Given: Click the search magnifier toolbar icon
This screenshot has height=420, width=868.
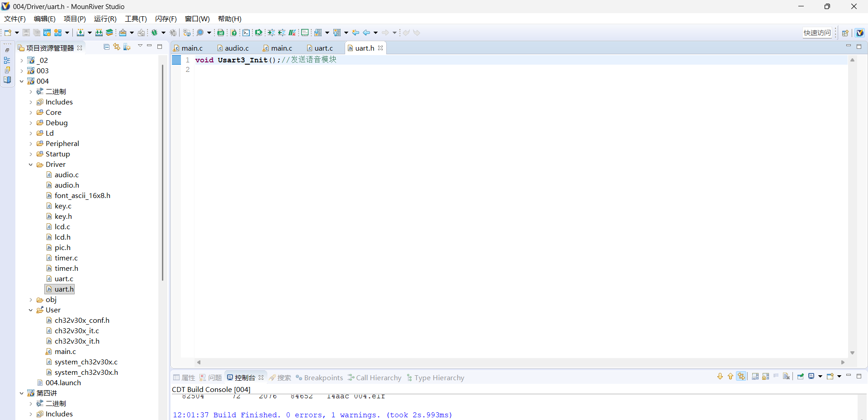Looking at the screenshot, I should tap(200, 33).
